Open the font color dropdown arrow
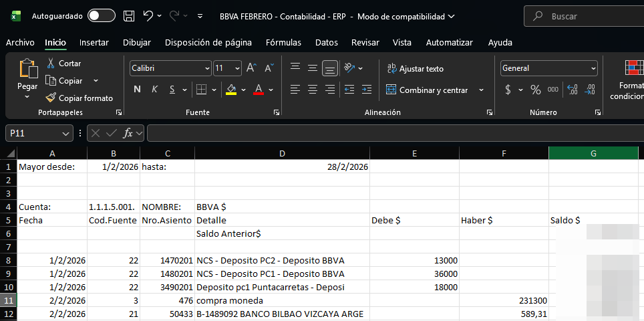 tap(271, 90)
